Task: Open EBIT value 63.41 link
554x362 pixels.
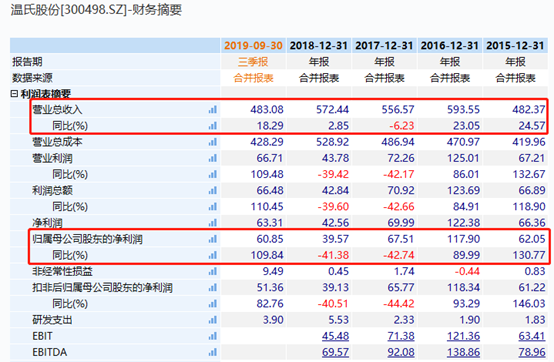Action: coord(532,336)
